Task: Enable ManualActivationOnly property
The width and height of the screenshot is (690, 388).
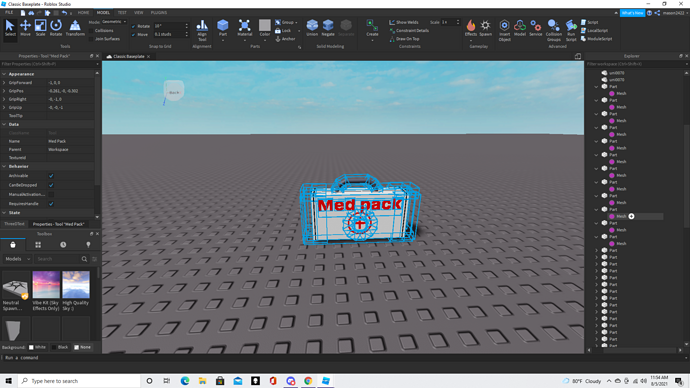Action: click(x=51, y=194)
